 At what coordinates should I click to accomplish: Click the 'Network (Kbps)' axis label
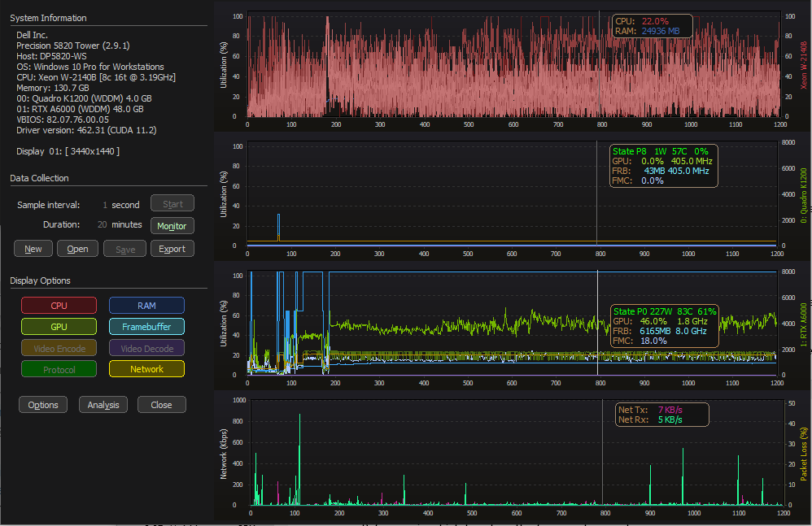(x=224, y=454)
